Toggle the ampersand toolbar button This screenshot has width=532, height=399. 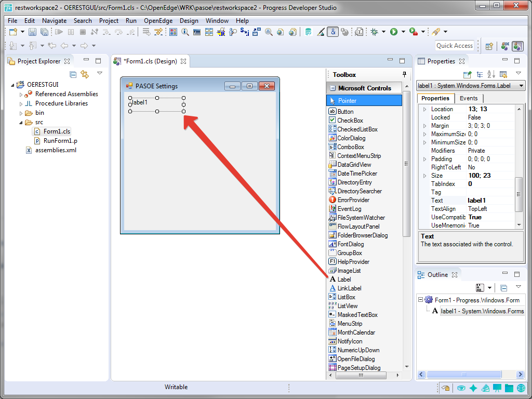pyautogui.click(x=333, y=32)
